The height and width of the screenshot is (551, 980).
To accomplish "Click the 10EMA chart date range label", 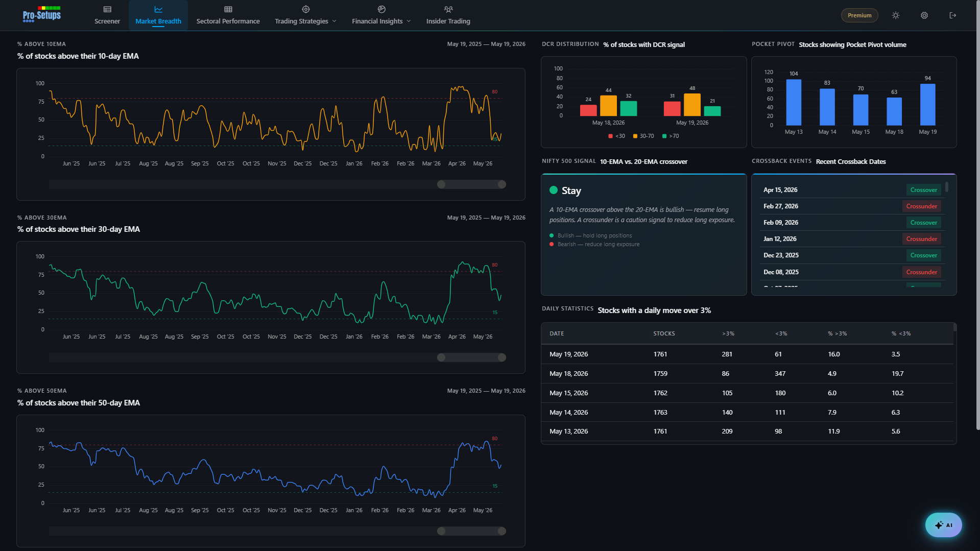I will click(x=486, y=44).
